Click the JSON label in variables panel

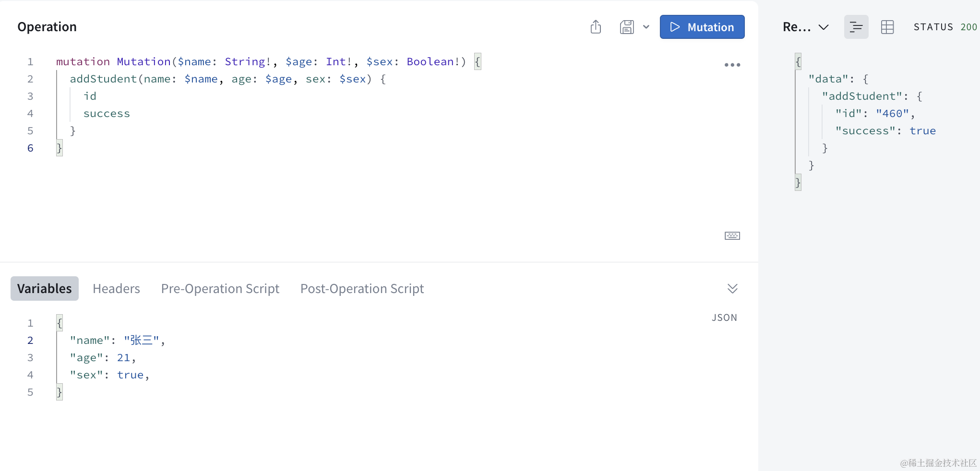coord(724,318)
